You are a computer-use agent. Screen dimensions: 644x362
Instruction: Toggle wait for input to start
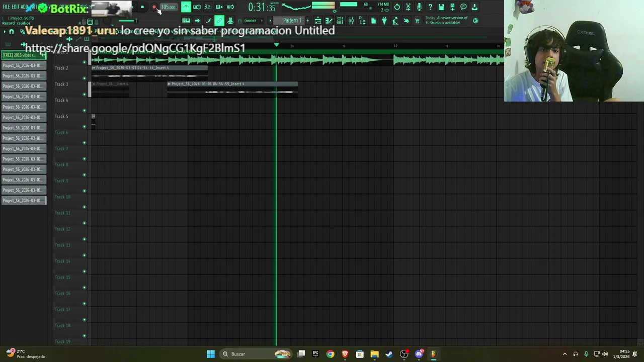point(197,7)
